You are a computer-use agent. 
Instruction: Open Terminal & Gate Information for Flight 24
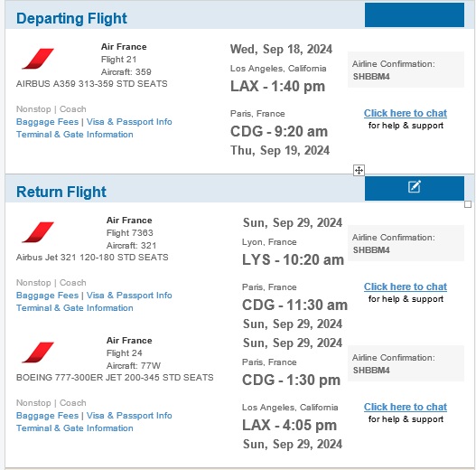(x=75, y=428)
